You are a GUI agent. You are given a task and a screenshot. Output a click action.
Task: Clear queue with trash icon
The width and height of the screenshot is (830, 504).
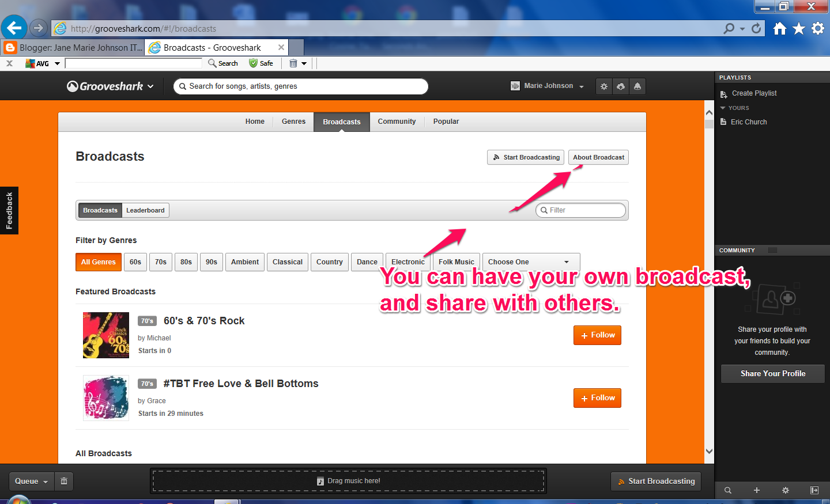point(64,481)
